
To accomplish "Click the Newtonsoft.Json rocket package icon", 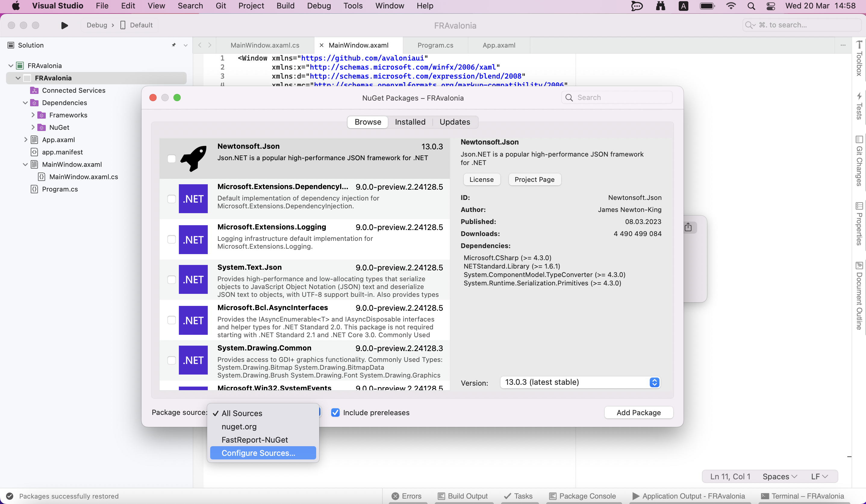I will coord(194,158).
